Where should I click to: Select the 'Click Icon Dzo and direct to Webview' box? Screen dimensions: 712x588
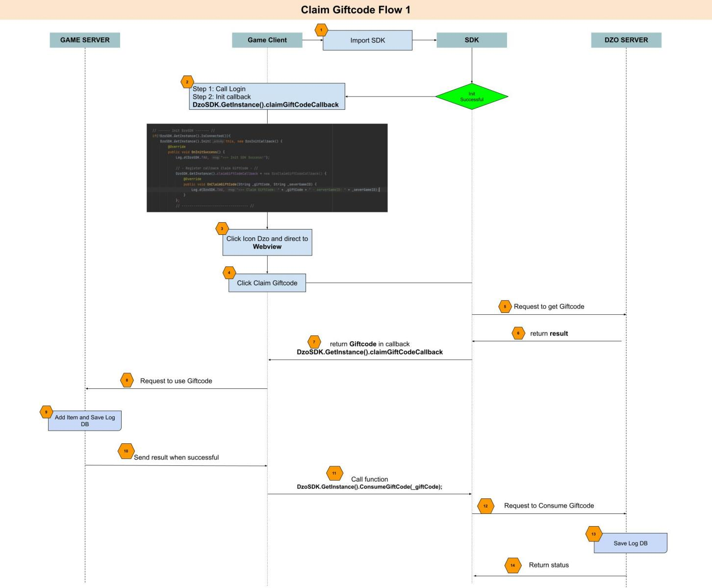pos(267,242)
